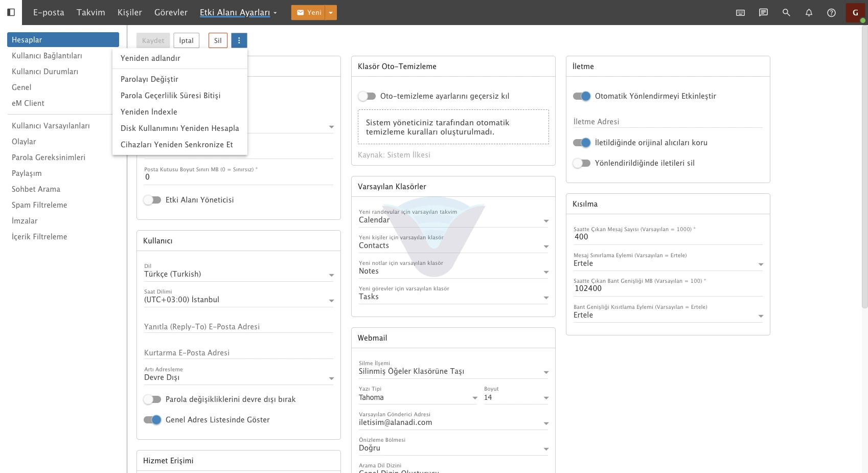This screenshot has height=473, width=868.
Task: Select Yeniden İndexle menu item
Action: click(180, 112)
